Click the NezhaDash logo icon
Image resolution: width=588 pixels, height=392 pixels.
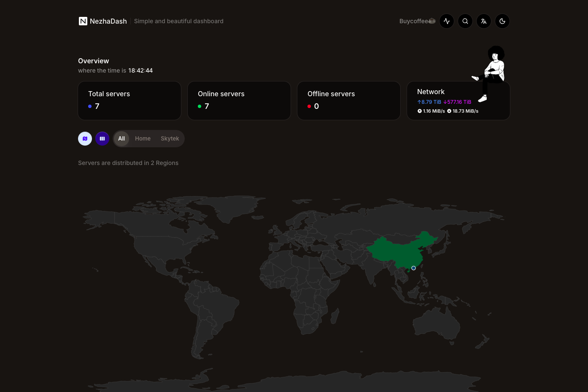click(83, 21)
